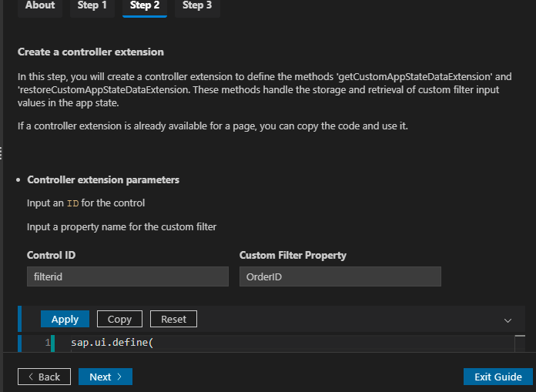Click the Controller extension parameters heading

103,179
